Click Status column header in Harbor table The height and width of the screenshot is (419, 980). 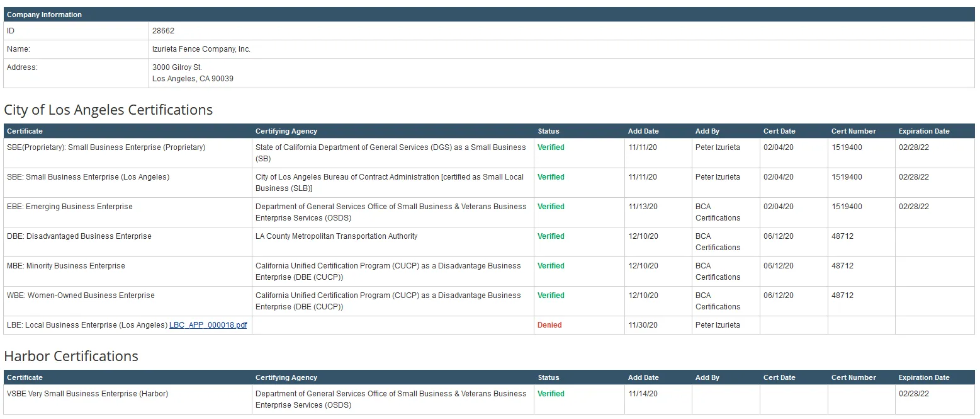548,377
